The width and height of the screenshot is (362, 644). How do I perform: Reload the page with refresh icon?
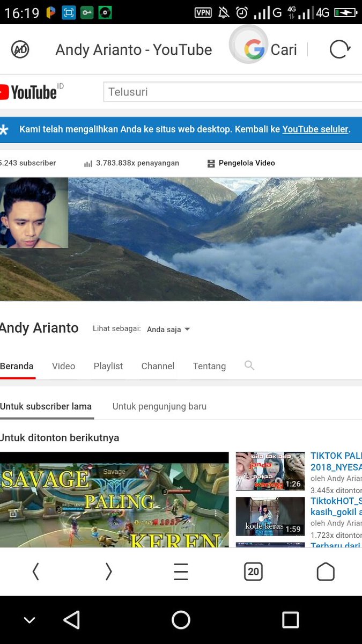339,50
